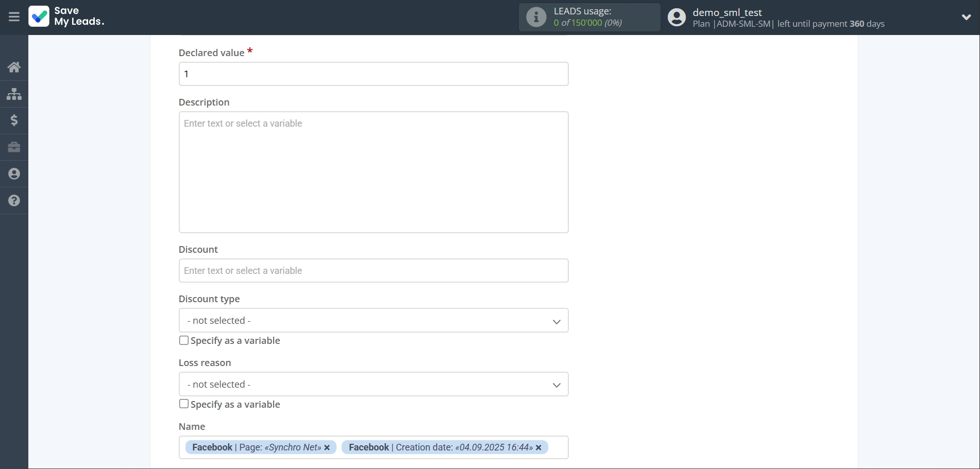Go to Home via sidebar house icon

(x=14, y=67)
